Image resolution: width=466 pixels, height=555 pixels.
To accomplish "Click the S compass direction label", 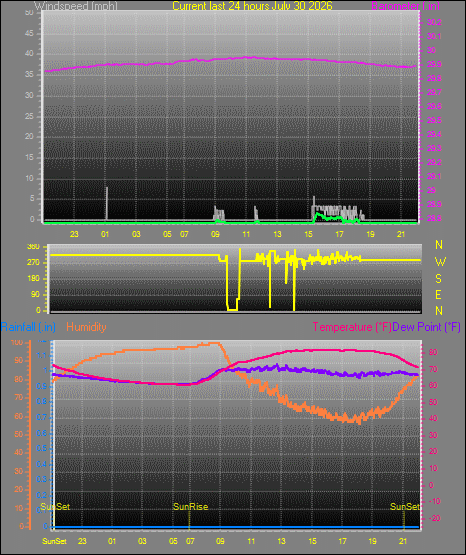I will tap(438, 279).
